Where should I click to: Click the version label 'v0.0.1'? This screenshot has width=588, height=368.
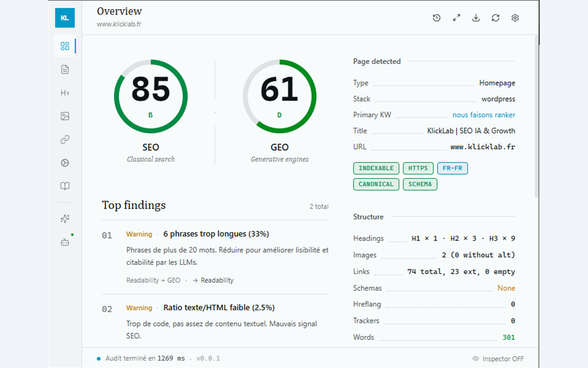point(208,358)
